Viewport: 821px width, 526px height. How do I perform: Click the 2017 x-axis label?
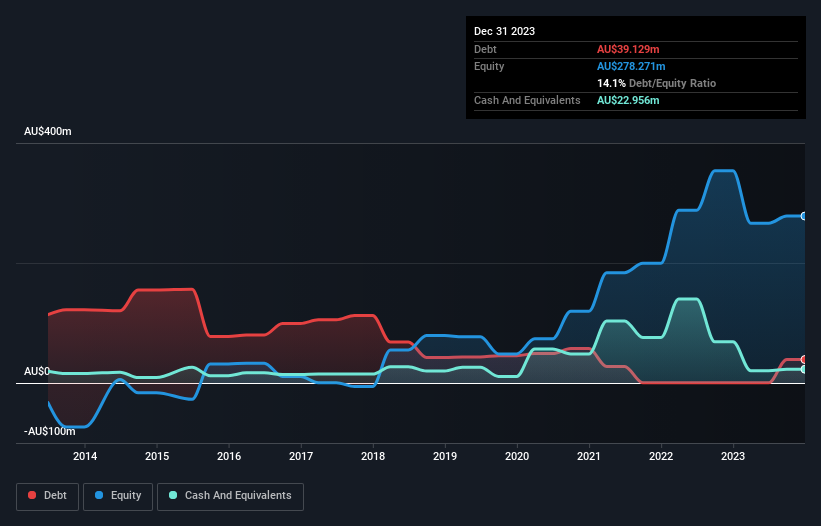(x=301, y=456)
